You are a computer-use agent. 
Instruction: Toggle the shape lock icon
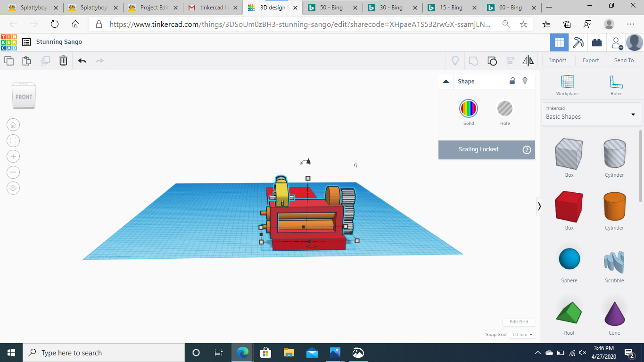pos(512,81)
